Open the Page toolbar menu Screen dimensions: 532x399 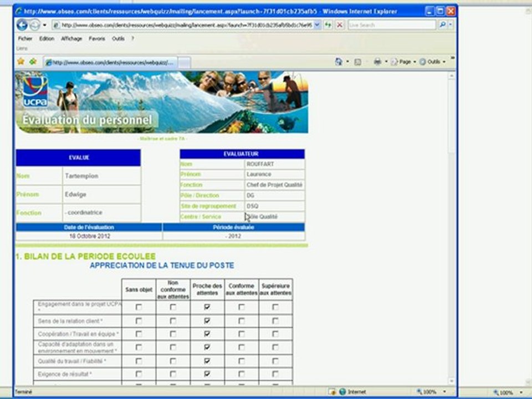coord(403,62)
